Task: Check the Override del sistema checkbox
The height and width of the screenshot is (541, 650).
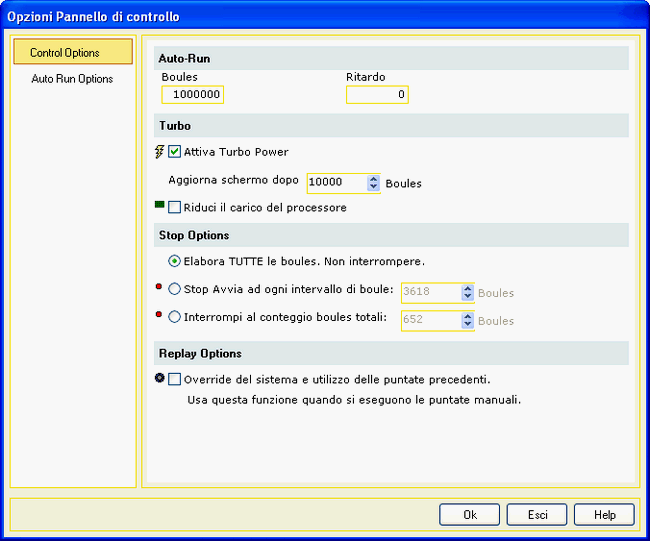Action: pyautogui.click(x=175, y=379)
